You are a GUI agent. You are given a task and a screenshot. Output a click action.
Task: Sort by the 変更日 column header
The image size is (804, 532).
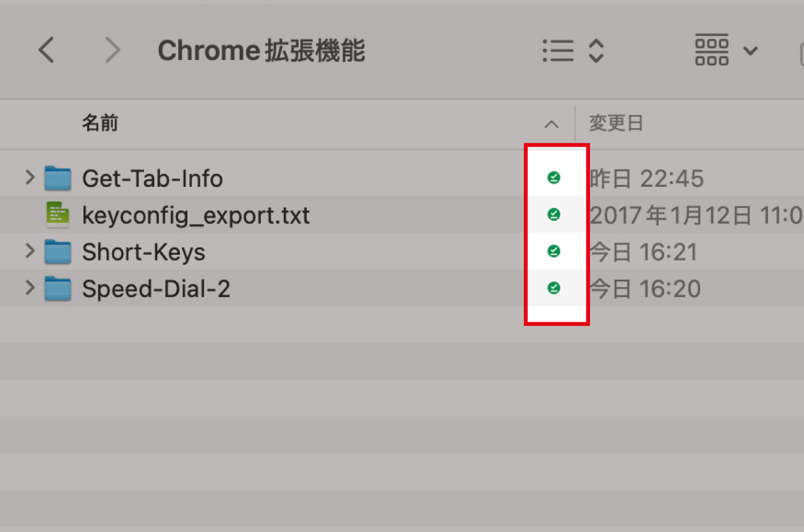pos(616,124)
